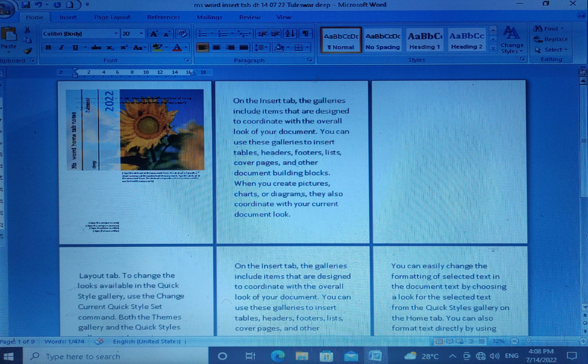The width and height of the screenshot is (588, 364).
Task: Click the Save icon in quick access toolbar
Action: pyautogui.click(x=26, y=5)
